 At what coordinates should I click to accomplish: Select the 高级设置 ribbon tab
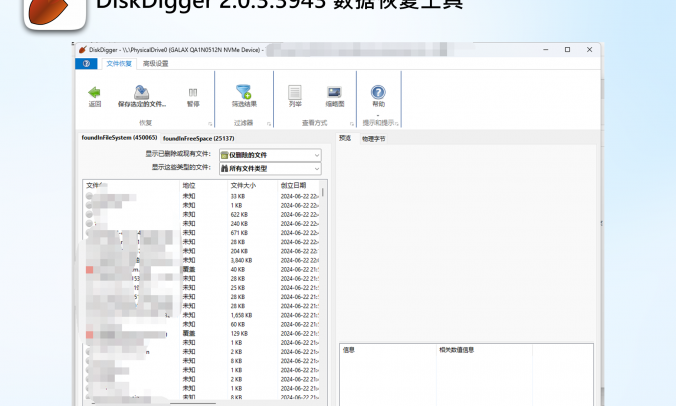point(156,63)
